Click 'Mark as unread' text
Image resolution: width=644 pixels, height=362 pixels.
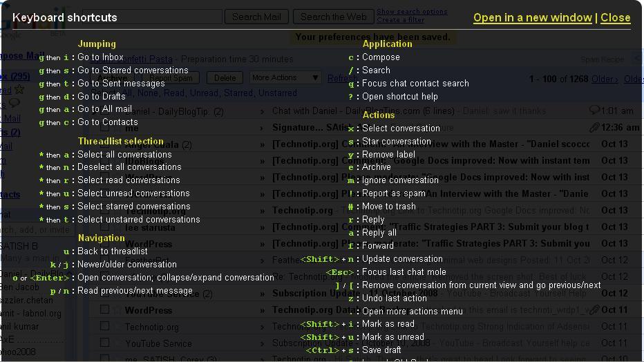click(x=392, y=337)
